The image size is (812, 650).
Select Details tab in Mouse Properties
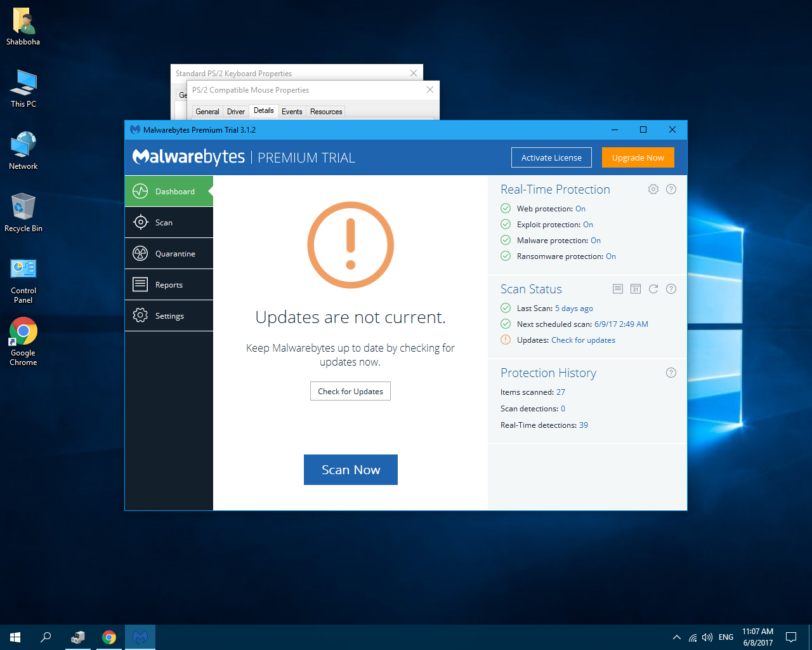pos(264,111)
